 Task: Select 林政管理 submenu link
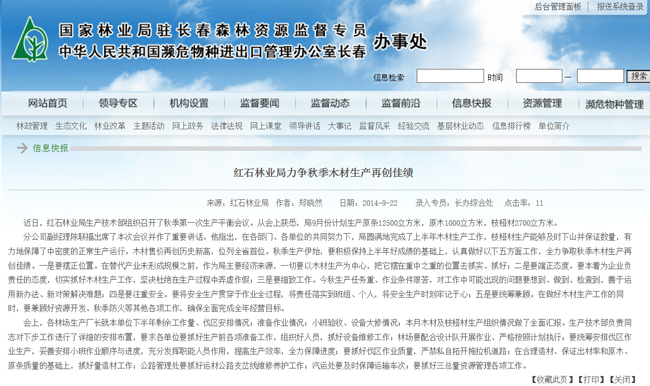click(x=32, y=126)
